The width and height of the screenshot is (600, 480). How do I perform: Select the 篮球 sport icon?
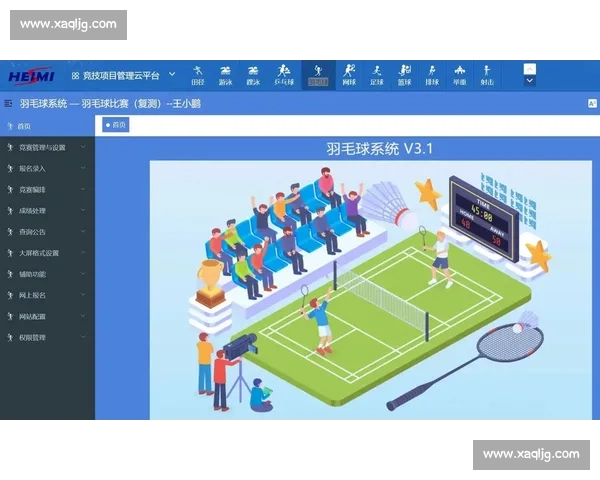point(404,74)
